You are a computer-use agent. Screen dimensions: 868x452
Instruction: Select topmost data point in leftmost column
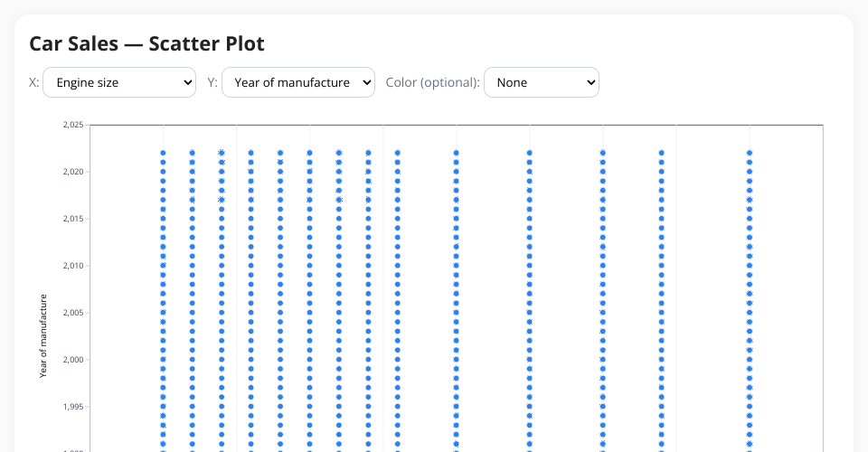tap(163, 153)
